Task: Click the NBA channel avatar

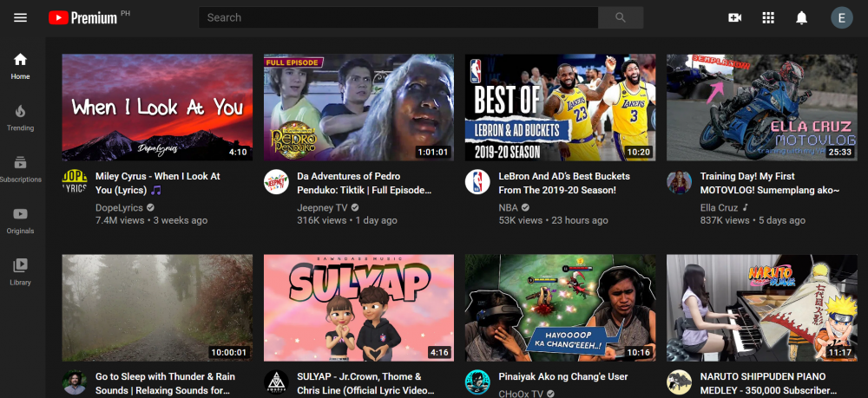Action: (477, 181)
